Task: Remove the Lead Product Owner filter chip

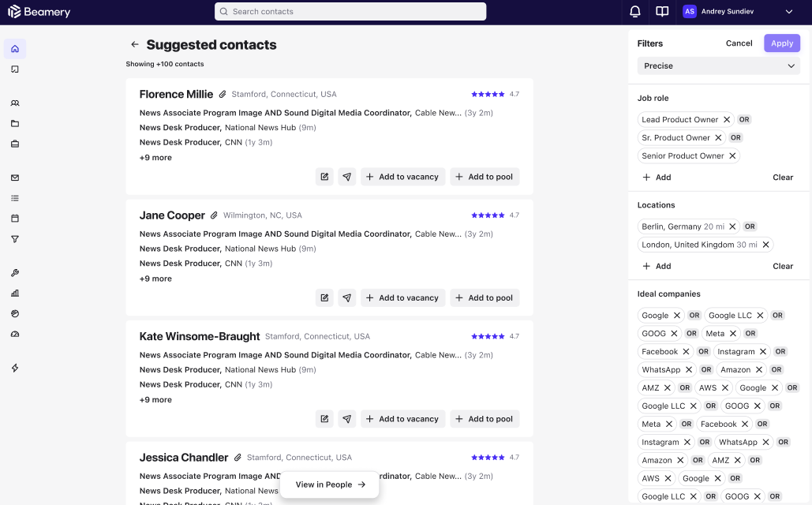Action: [727, 120]
